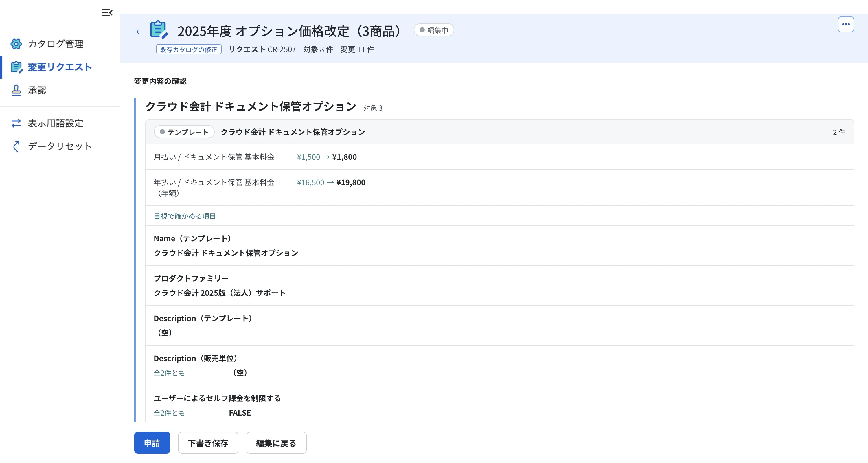The height and width of the screenshot is (463, 868).
Task: Click the 対象 8 件 count
Action: pos(318,49)
